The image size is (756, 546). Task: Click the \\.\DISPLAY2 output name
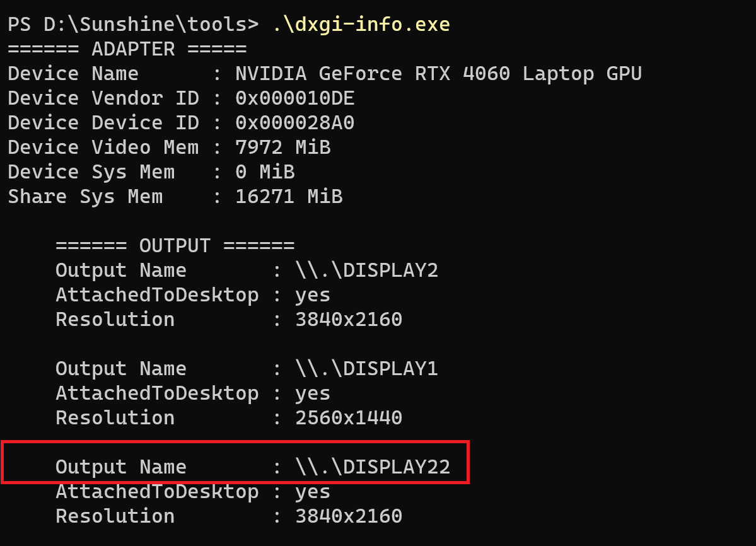[366, 270]
